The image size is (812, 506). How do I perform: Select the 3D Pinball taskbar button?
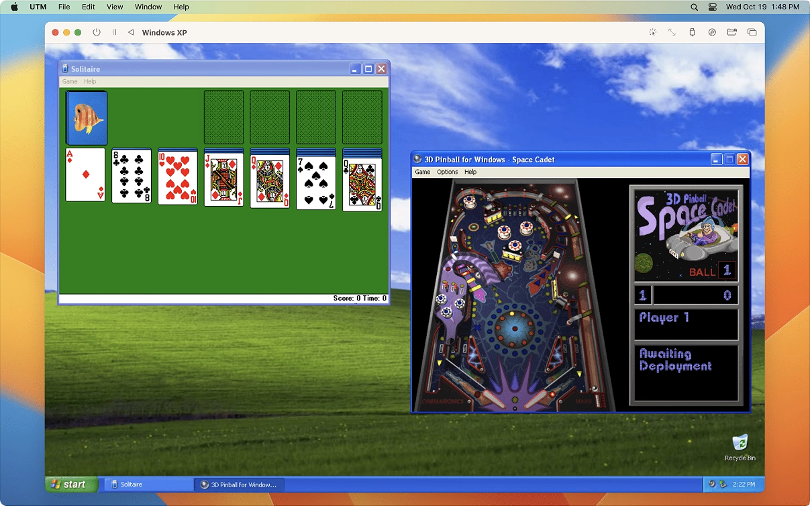[x=239, y=484]
